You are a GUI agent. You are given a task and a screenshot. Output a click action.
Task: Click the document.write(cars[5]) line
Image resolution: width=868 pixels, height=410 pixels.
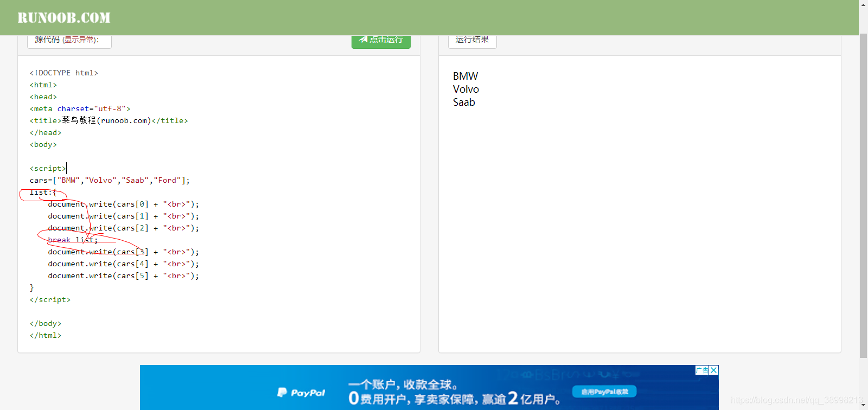click(123, 276)
